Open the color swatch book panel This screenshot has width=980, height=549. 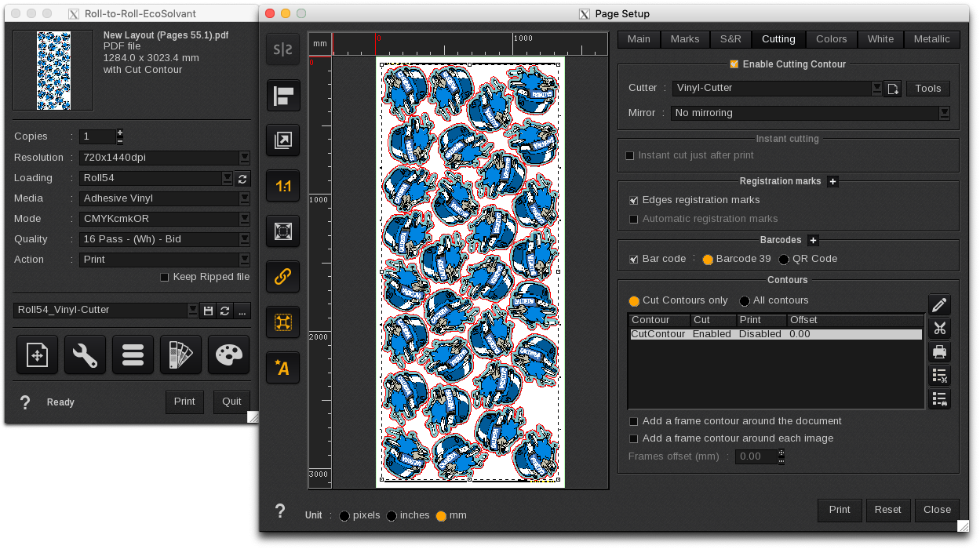coord(180,354)
